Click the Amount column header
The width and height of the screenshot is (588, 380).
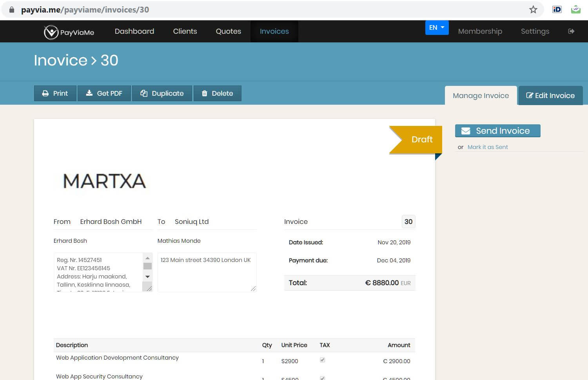[x=399, y=345]
